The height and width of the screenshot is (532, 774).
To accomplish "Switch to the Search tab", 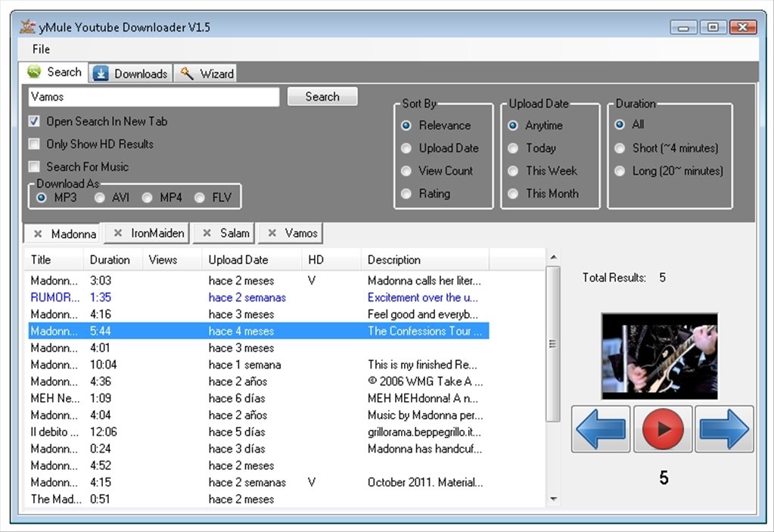I will click(x=54, y=72).
